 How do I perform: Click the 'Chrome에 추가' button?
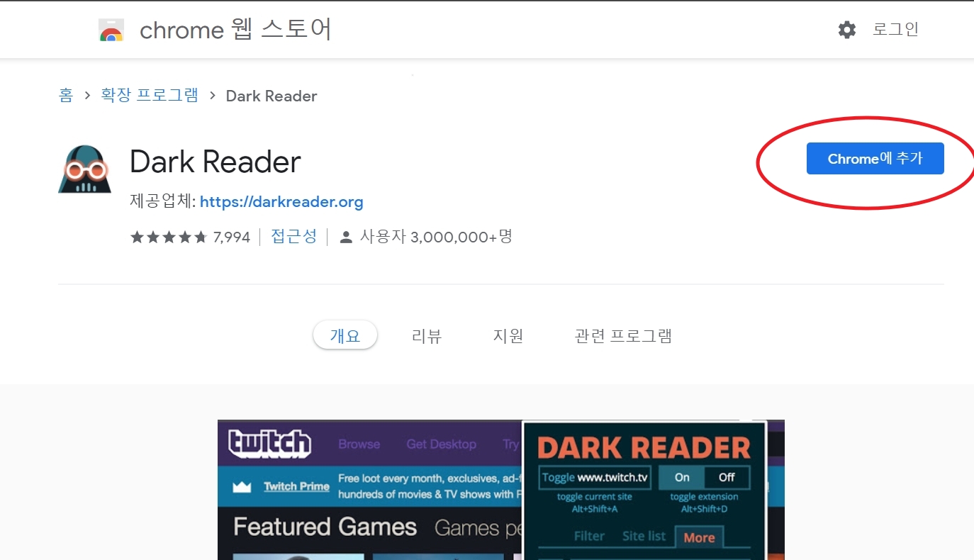pyautogui.click(x=875, y=159)
